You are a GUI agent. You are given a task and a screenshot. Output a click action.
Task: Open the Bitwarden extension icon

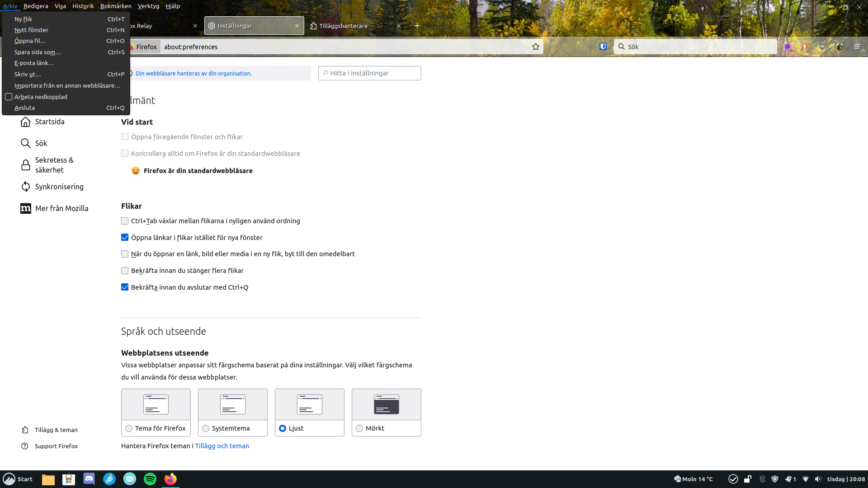[603, 47]
